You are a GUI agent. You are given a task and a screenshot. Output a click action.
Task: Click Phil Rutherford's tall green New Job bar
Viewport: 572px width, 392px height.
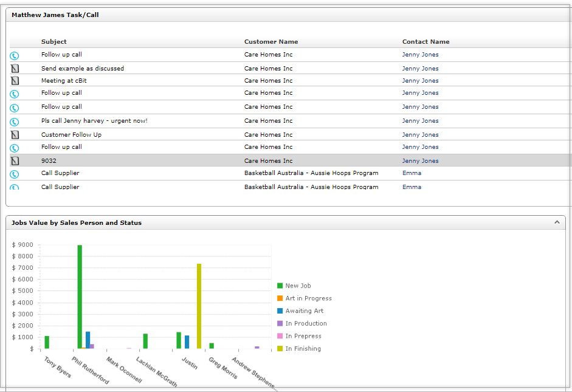click(80, 297)
